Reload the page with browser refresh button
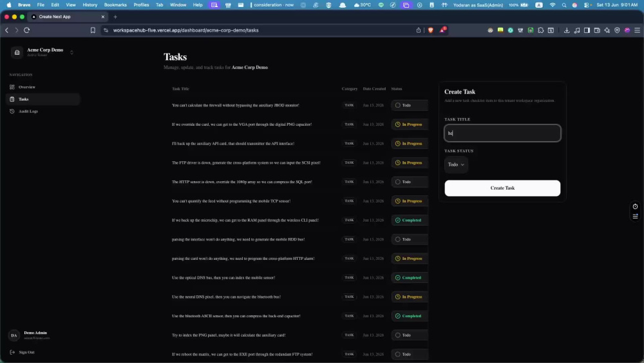Viewport: 644px width, 363px height. coord(26,30)
